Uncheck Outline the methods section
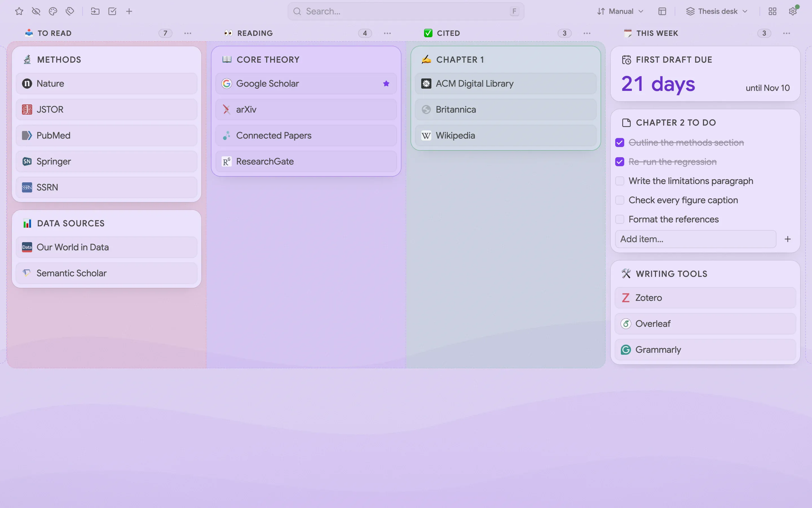The image size is (812, 508). coord(620,143)
